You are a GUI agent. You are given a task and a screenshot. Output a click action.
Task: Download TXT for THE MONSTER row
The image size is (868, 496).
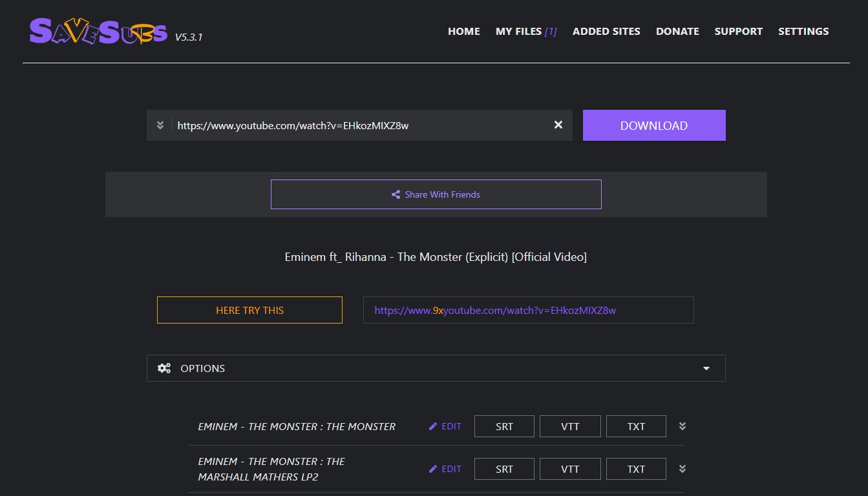(636, 426)
